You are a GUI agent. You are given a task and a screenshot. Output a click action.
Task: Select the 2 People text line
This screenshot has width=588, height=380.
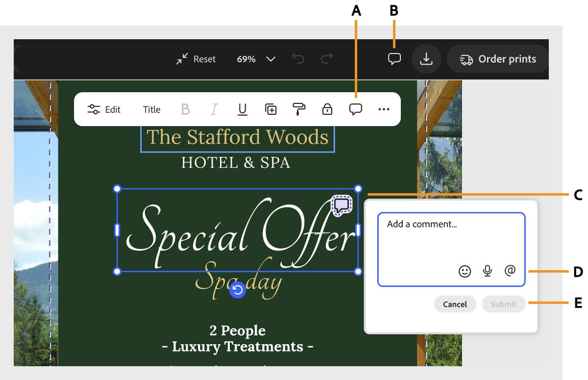coord(238,330)
